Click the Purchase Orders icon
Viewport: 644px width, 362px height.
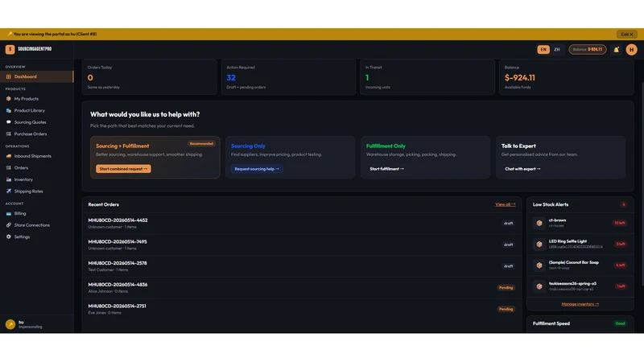pyautogui.click(x=9, y=134)
